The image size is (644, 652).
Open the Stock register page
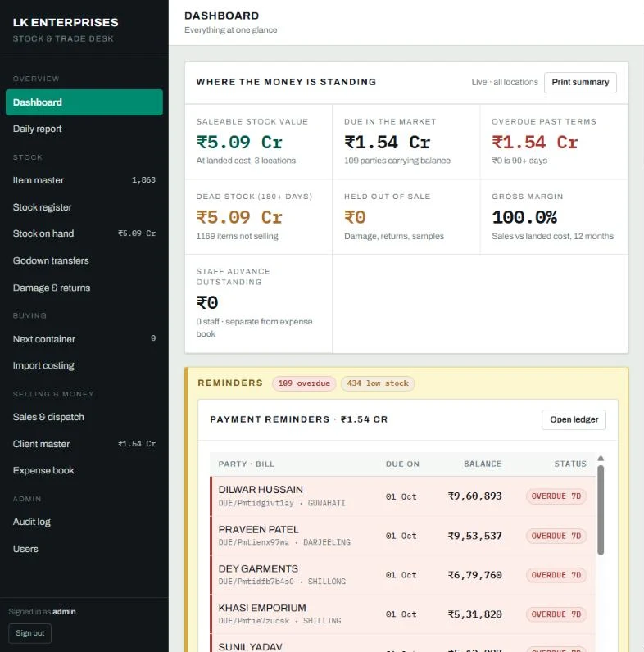84,207
